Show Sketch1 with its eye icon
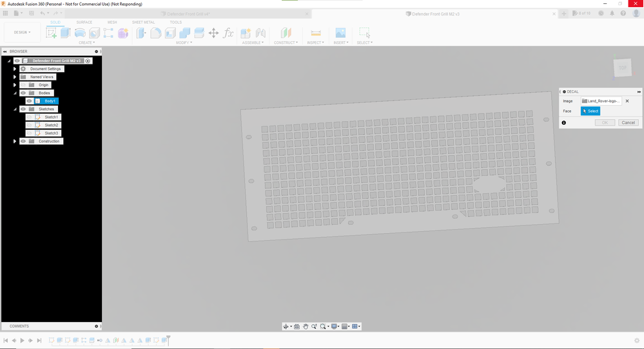Viewport: 644px width, 349px height. [29, 117]
